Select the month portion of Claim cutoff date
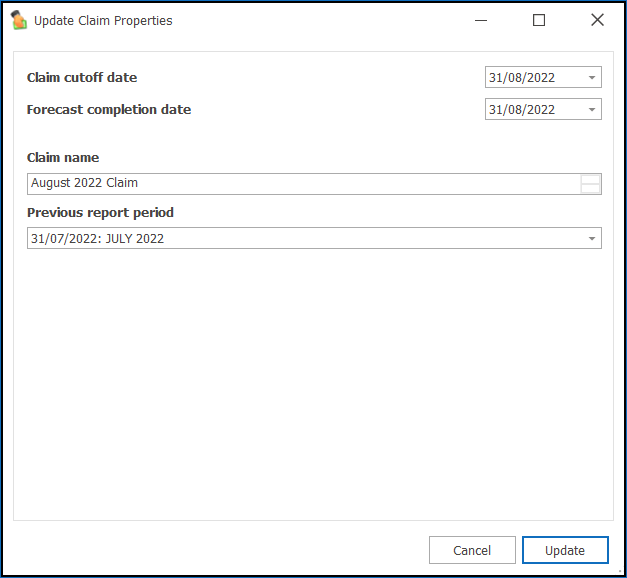This screenshot has height=578, width=627. point(514,77)
